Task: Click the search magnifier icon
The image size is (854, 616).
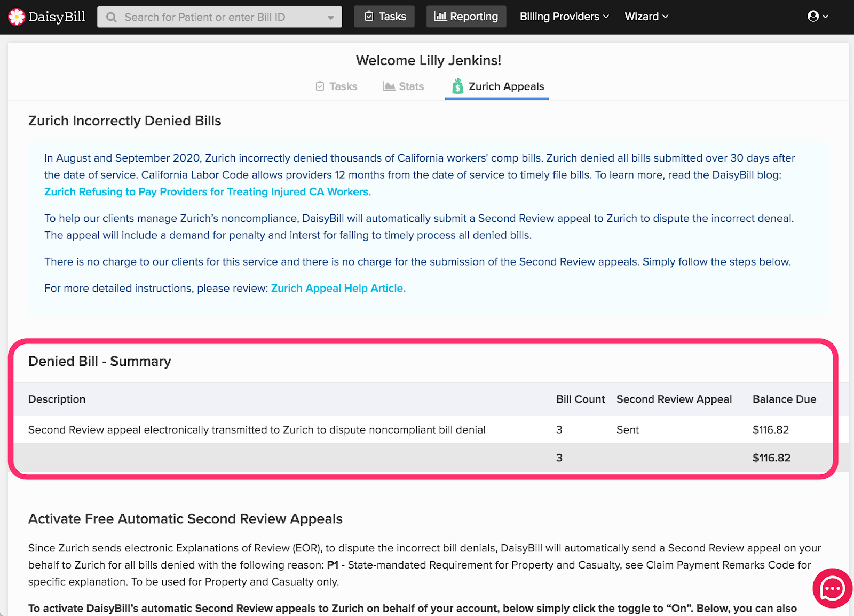Action: click(x=111, y=18)
